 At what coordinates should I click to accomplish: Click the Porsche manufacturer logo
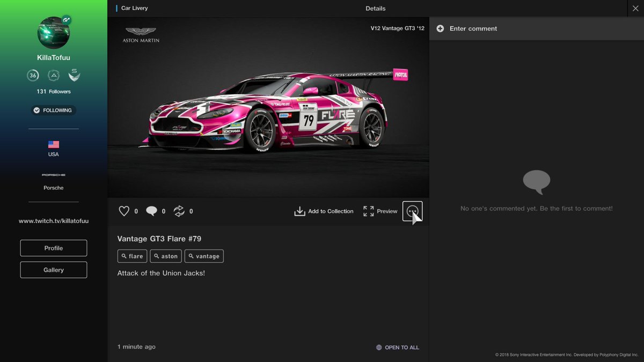click(54, 175)
